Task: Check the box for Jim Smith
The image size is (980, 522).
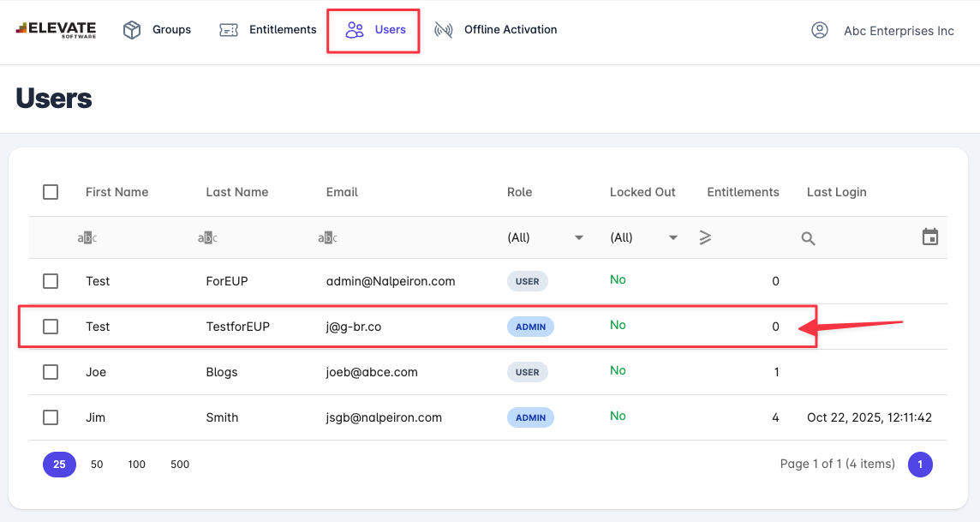Action: click(51, 417)
